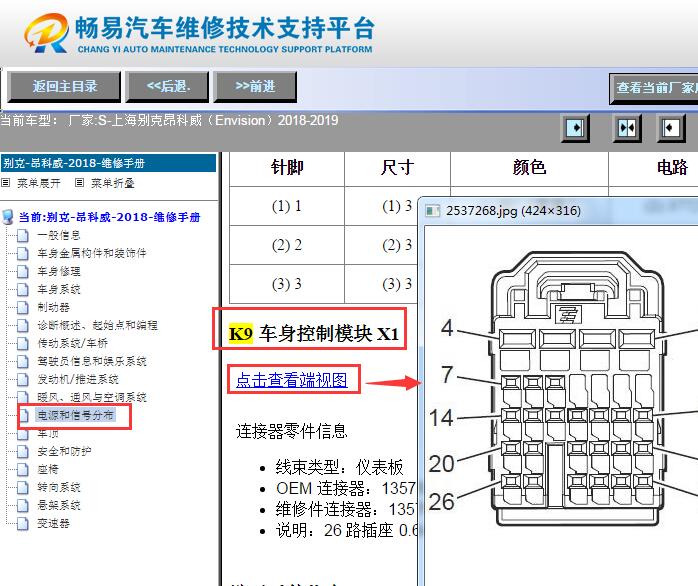Open 变速器 tree item

(x=53, y=524)
